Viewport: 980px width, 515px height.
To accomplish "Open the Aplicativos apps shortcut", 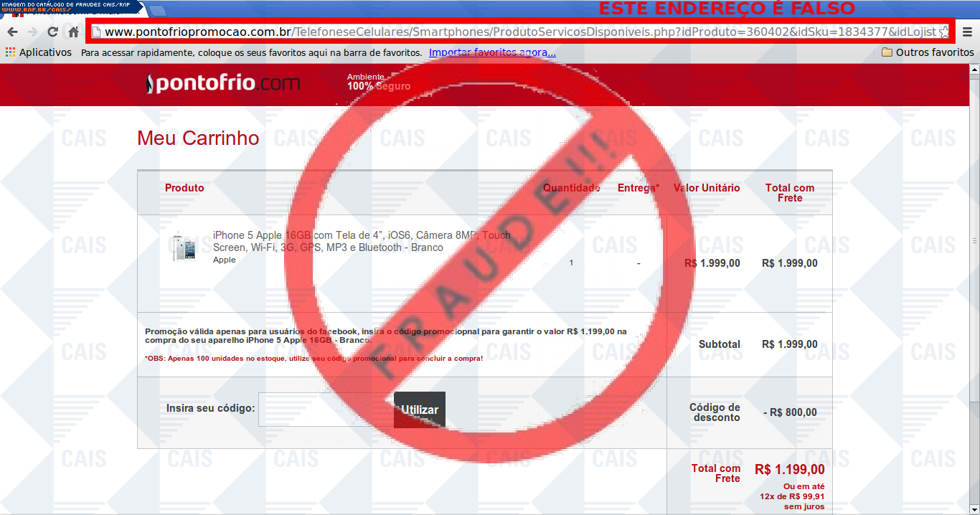I will pos(39,52).
